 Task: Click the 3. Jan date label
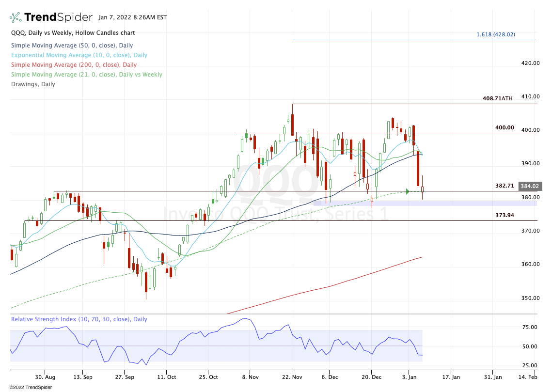point(409,377)
